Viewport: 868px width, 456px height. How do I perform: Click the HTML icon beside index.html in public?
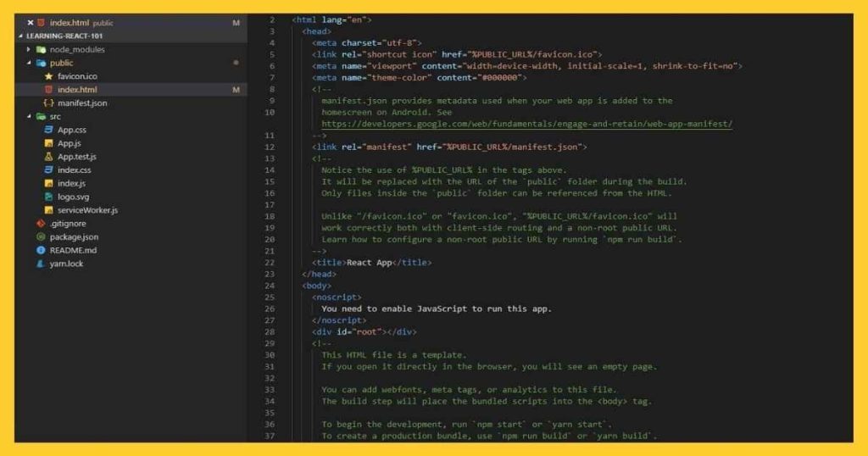pos(48,90)
